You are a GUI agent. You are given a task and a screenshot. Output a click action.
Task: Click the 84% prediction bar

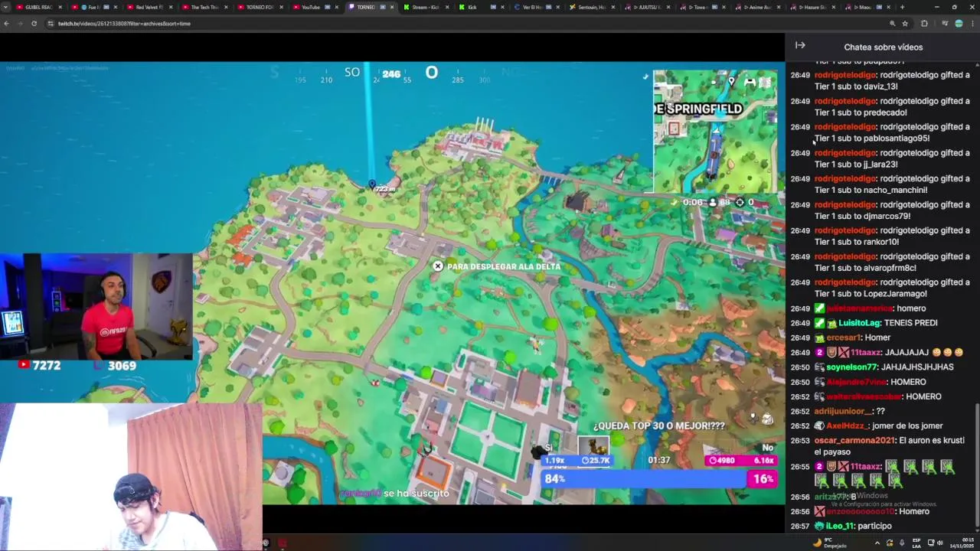(x=644, y=479)
